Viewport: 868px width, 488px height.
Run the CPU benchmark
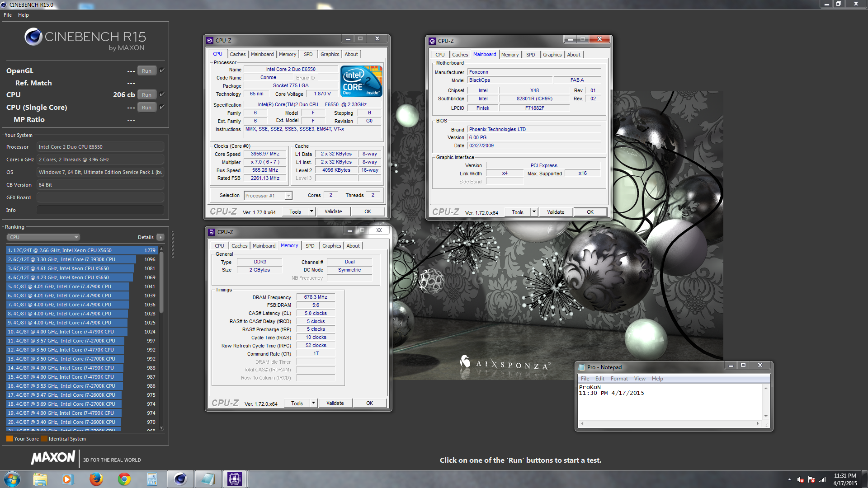146,95
